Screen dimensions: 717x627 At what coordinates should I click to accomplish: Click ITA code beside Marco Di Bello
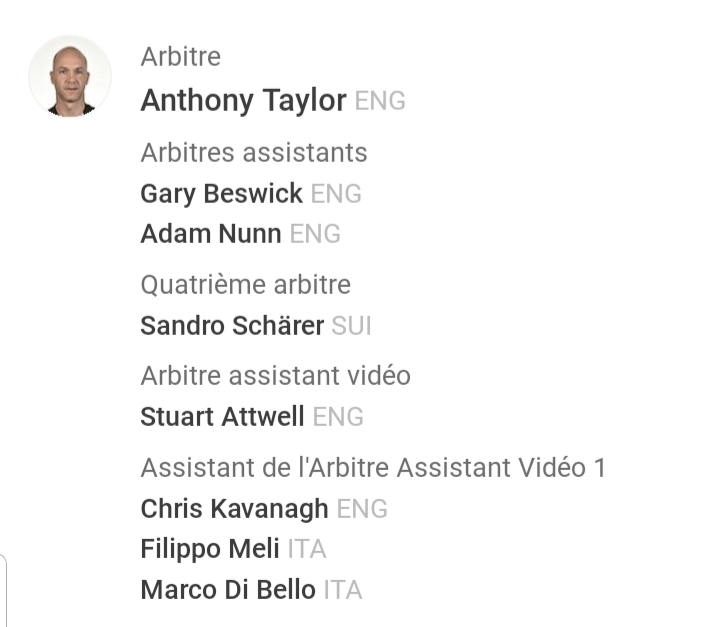tap(343, 591)
